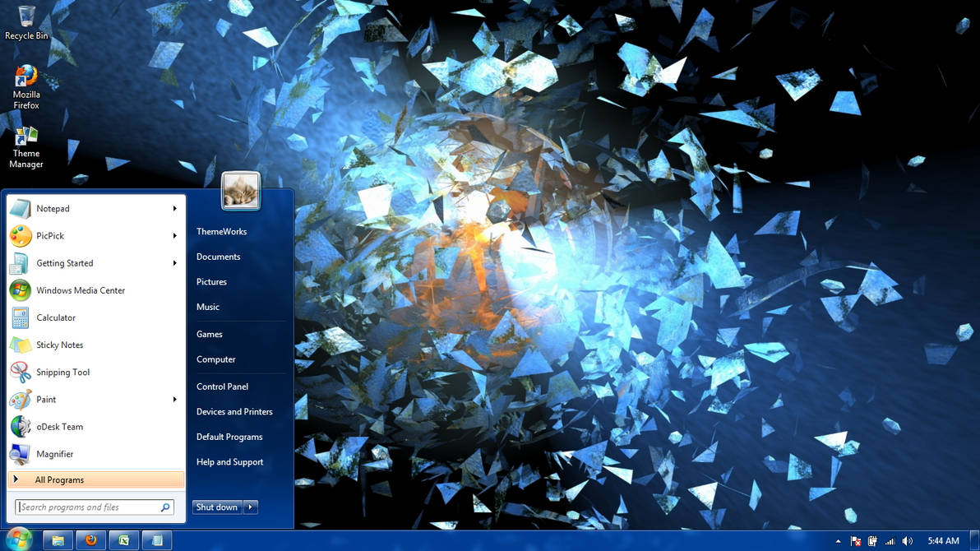Open the Recycle Bin desktop icon
The height and width of the screenshot is (551, 980).
(26, 22)
